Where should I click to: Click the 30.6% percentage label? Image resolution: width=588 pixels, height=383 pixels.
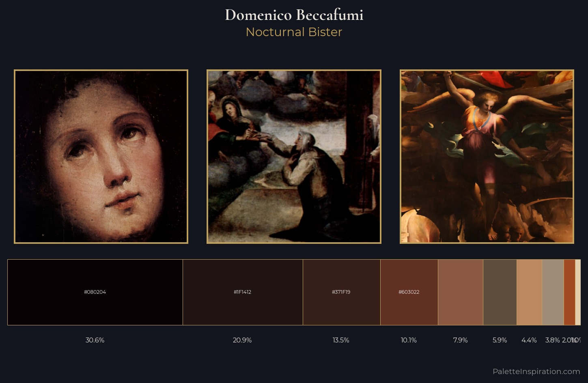(95, 340)
